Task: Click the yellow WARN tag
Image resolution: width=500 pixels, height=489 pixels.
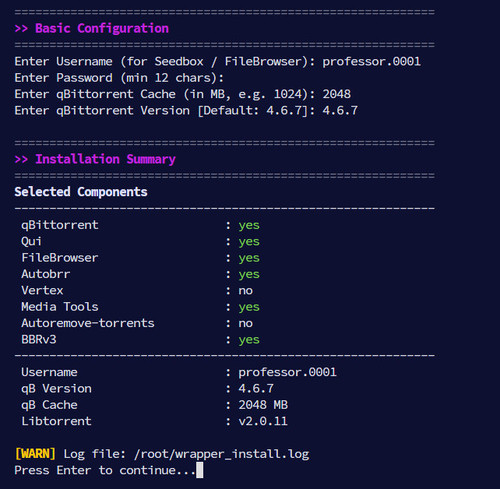Action: [35, 454]
